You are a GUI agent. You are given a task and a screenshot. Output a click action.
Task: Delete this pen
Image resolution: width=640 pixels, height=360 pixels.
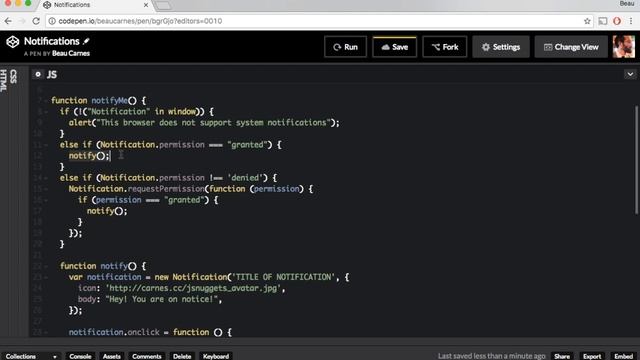pos(182,356)
